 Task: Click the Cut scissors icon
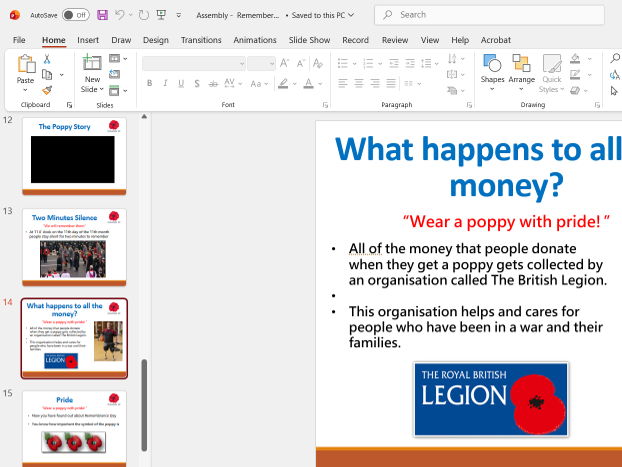(47, 59)
